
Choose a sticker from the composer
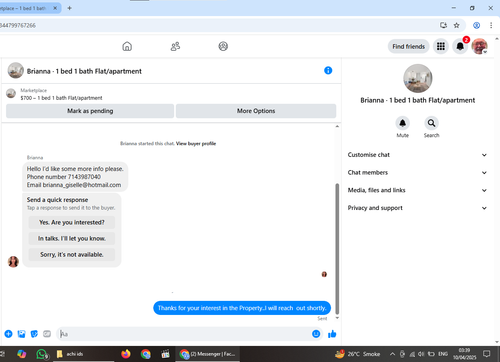(34, 334)
